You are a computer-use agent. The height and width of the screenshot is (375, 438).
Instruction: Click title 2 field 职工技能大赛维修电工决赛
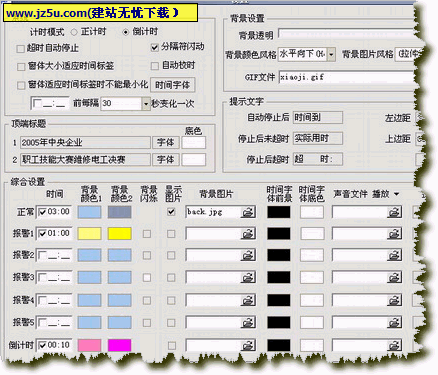[85, 160]
